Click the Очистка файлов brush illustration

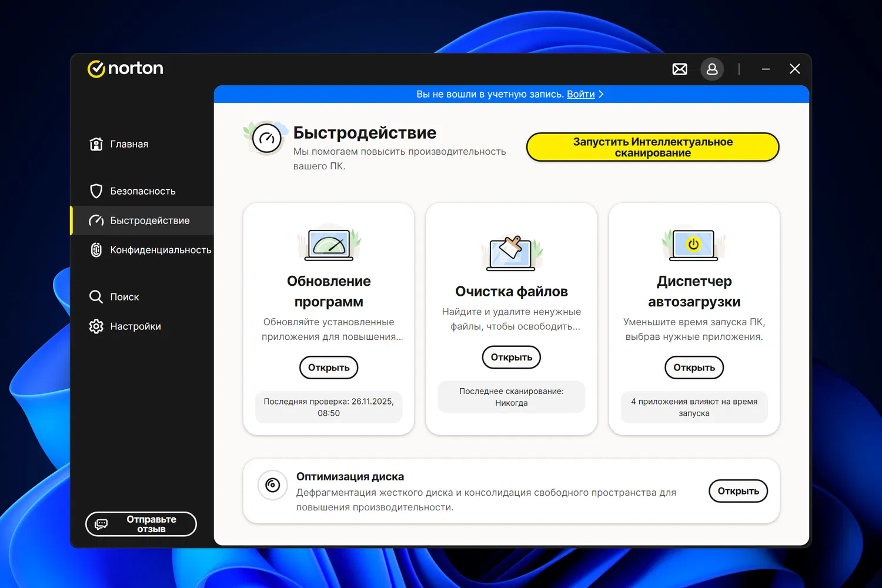click(512, 253)
